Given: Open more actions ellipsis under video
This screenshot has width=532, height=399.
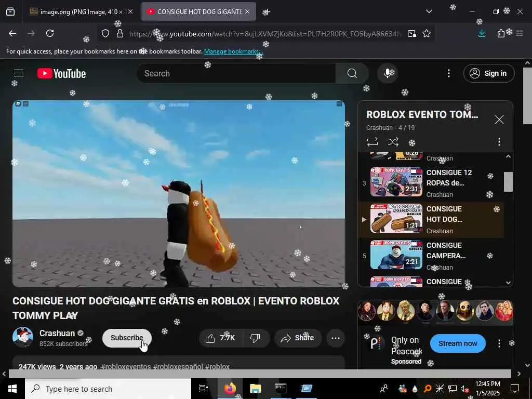Looking at the screenshot, I should tap(336, 338).
